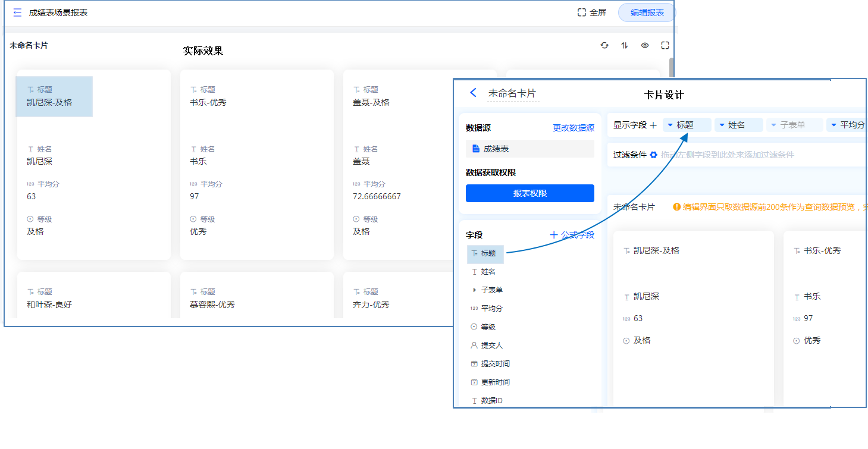Click the gear icon beside 过滤条件
Image resolution: width=868 pixels, height=449 pixels.
653,155
